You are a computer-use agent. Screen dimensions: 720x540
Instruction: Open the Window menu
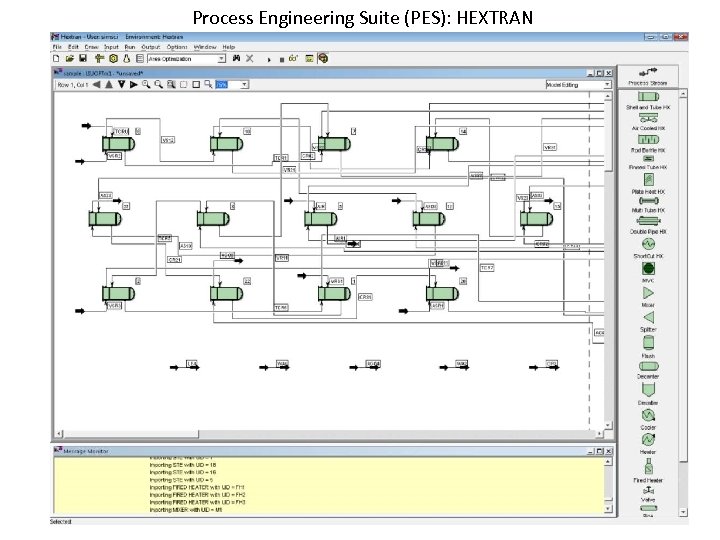click(x=205, y=47)
